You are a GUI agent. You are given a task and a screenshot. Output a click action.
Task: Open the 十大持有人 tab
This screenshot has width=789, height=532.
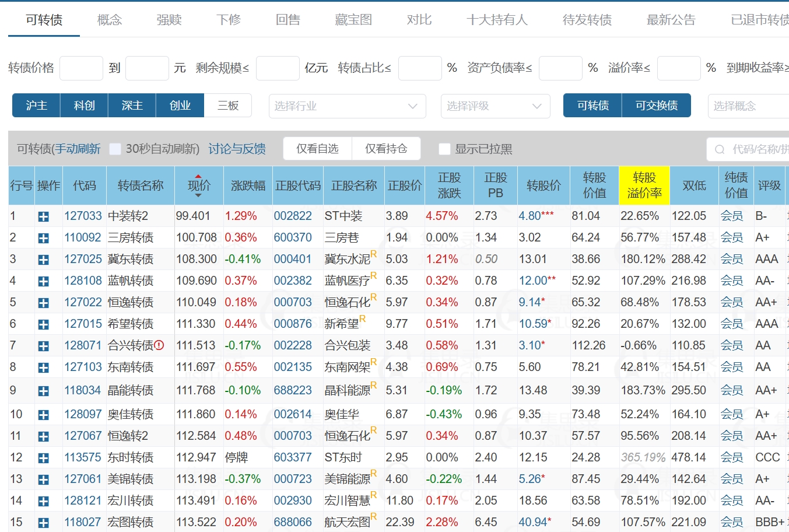pos(497,20)
